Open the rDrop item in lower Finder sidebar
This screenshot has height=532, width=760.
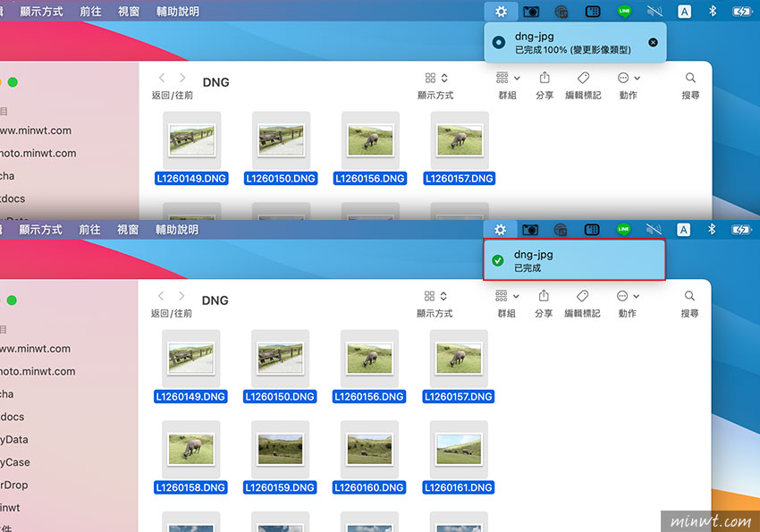coord(14,485)
